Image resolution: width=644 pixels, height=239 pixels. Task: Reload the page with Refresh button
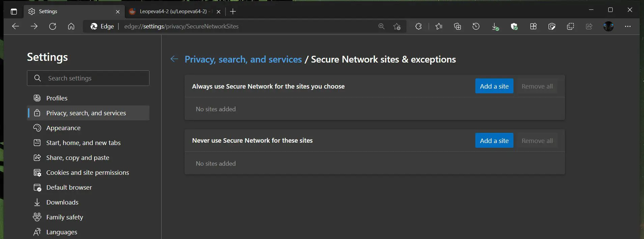53,26
